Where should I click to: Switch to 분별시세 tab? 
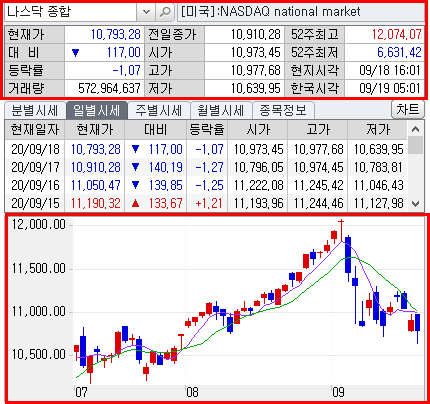(x=35, y=110)
